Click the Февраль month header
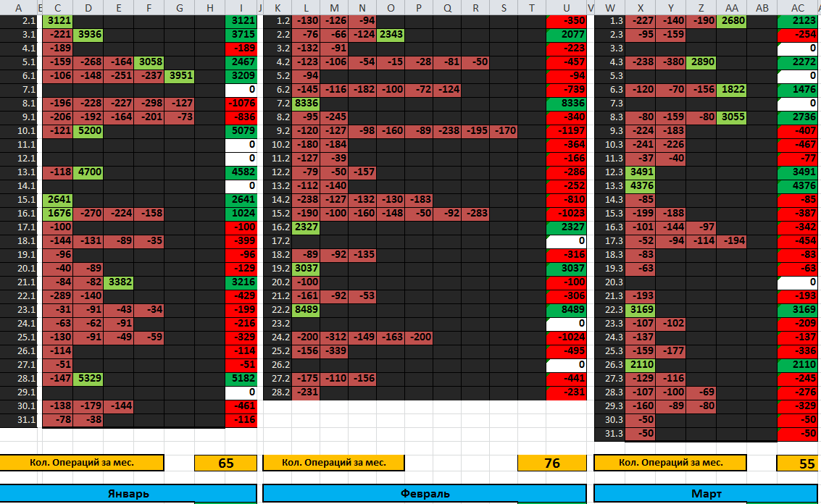Viewport: 821px width, 504px height. coord(425,493)
